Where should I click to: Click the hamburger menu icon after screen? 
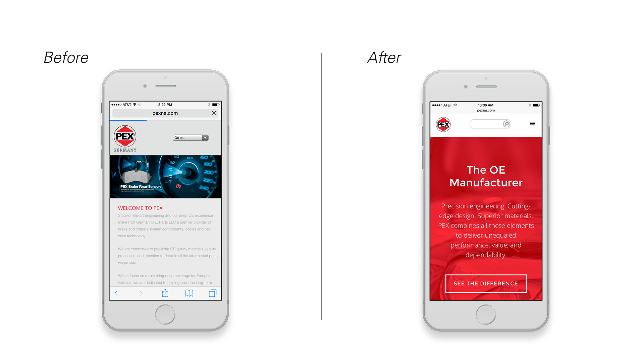(x=533, y=123)
